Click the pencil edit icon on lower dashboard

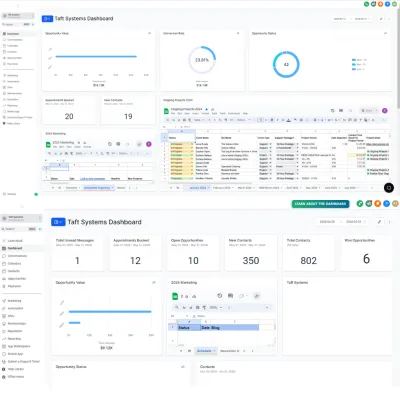coord(379,222)
